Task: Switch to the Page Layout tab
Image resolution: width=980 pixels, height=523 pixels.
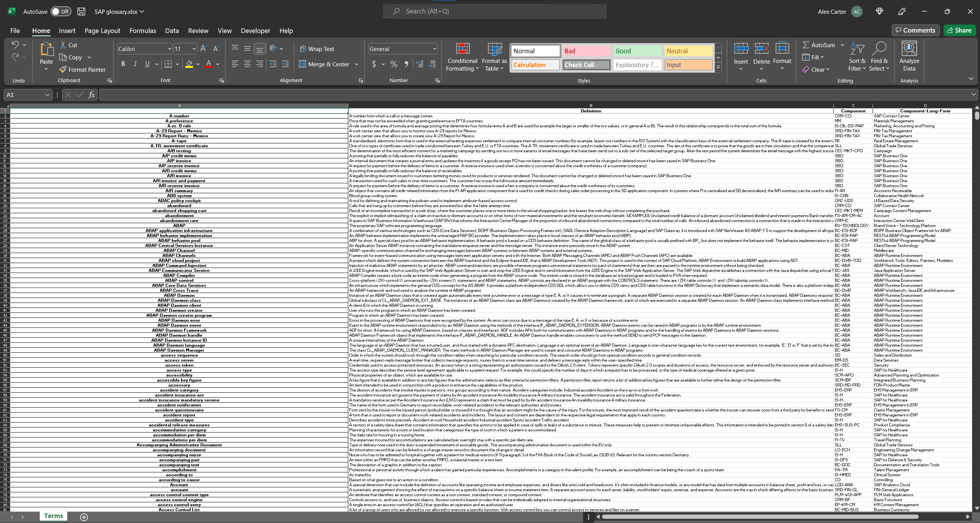Action: 102,31
